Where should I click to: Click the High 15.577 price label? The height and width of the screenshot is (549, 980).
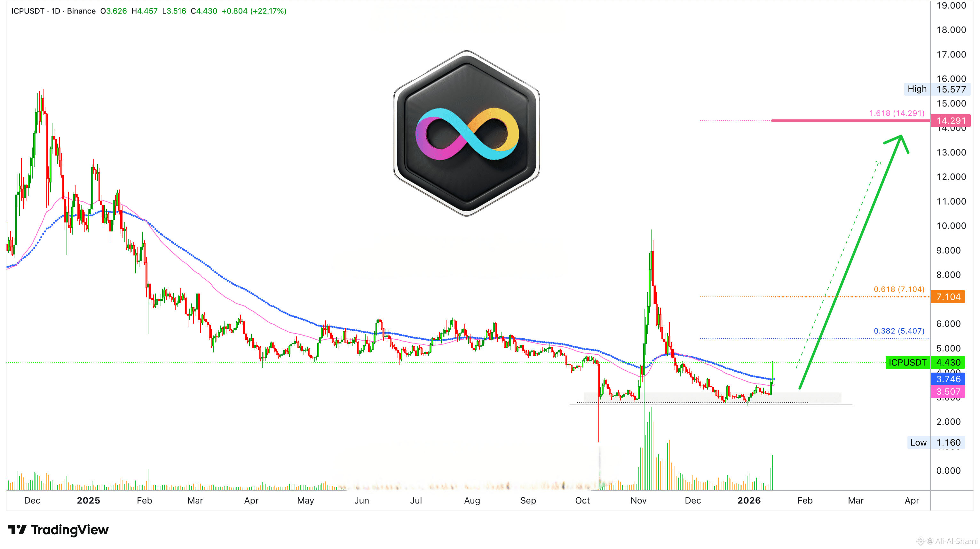tap(938, 89)
